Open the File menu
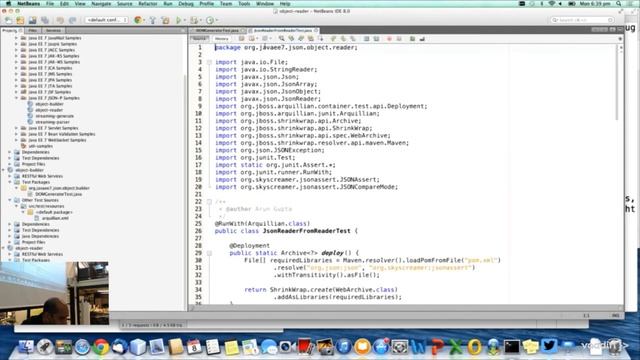Image resolution: width=640 pixels, height=360 pixels. 50,4
